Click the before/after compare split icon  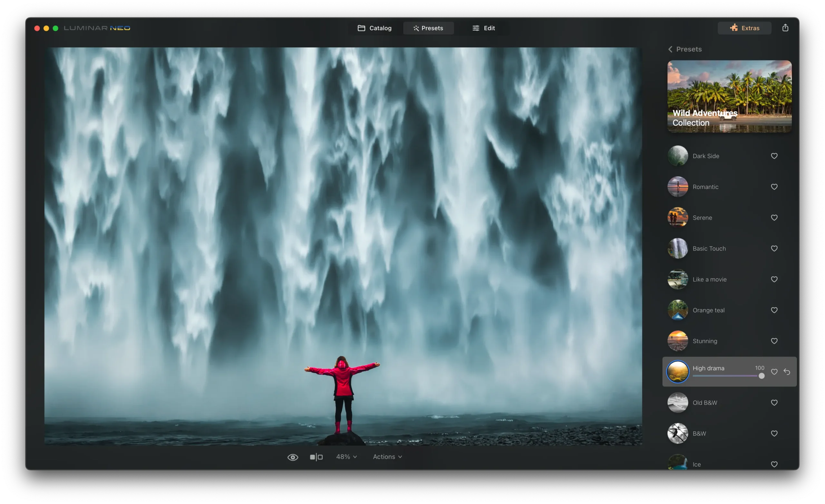(316, 457)
